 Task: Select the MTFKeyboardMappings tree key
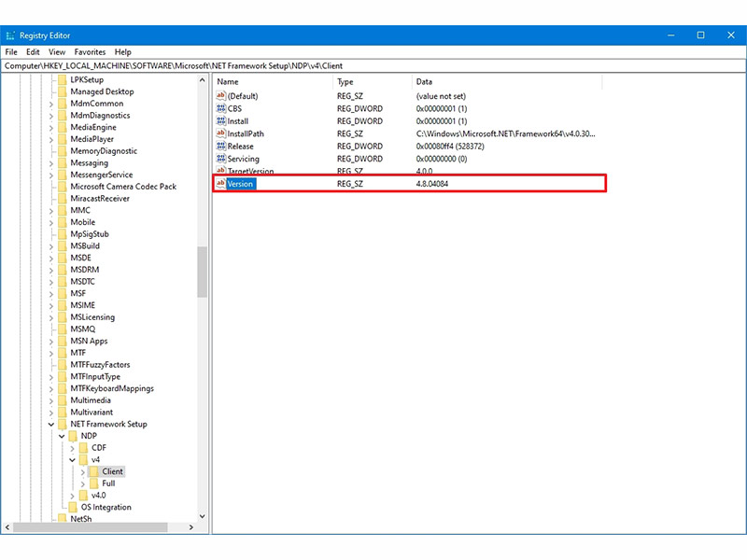pos(112,388)
